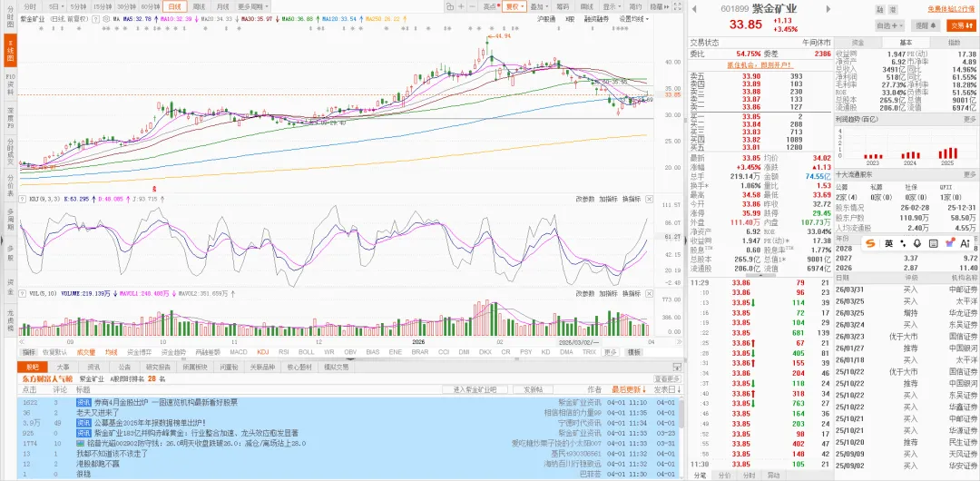This screenshot has height=481, width=980.
Task: Open F10资料 sidebar item
Action: [x=10, y=84]
